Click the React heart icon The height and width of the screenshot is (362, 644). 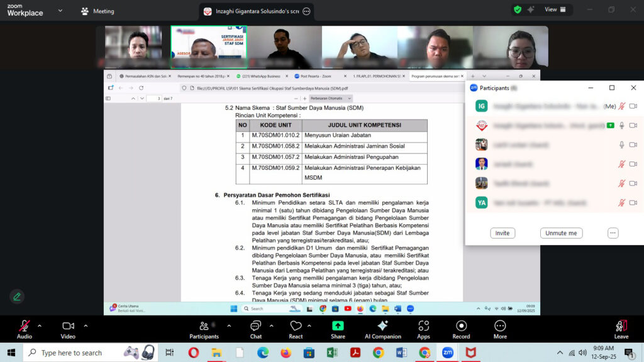tap(296, 326)
